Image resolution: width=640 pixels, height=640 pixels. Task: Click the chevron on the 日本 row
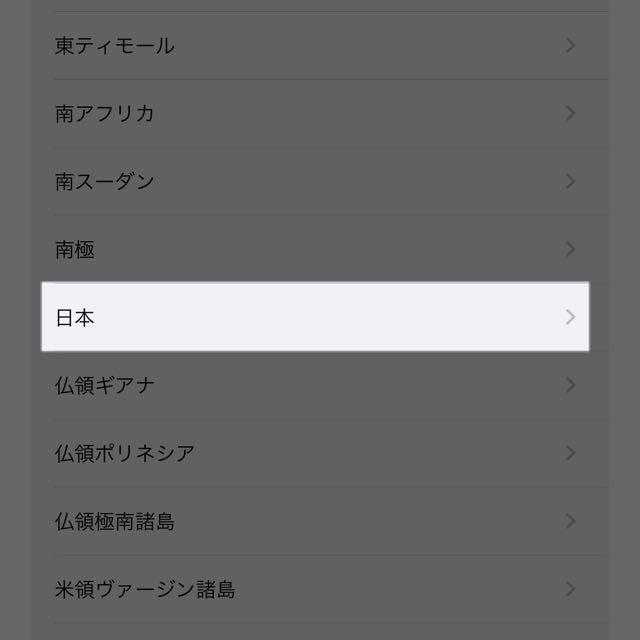571,317
